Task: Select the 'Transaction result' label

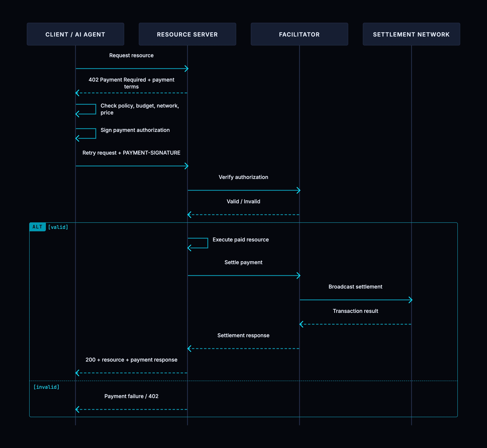Action: coord(355,311)
